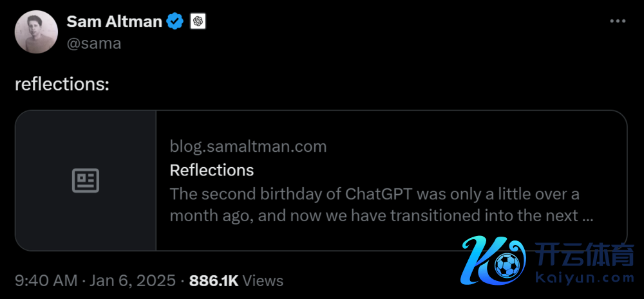
Task: Click the soccer ball in the watermark logo
Action: pos(508,264)
